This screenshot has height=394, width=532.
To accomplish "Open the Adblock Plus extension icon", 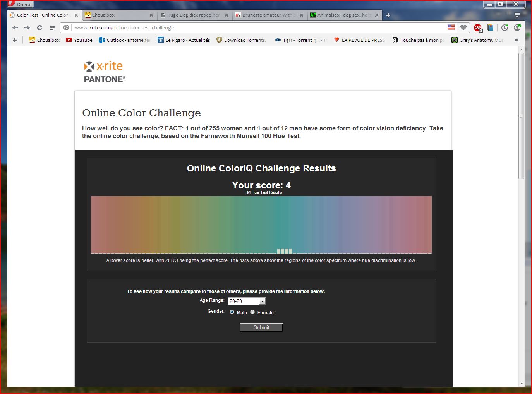I will (478, 27).
